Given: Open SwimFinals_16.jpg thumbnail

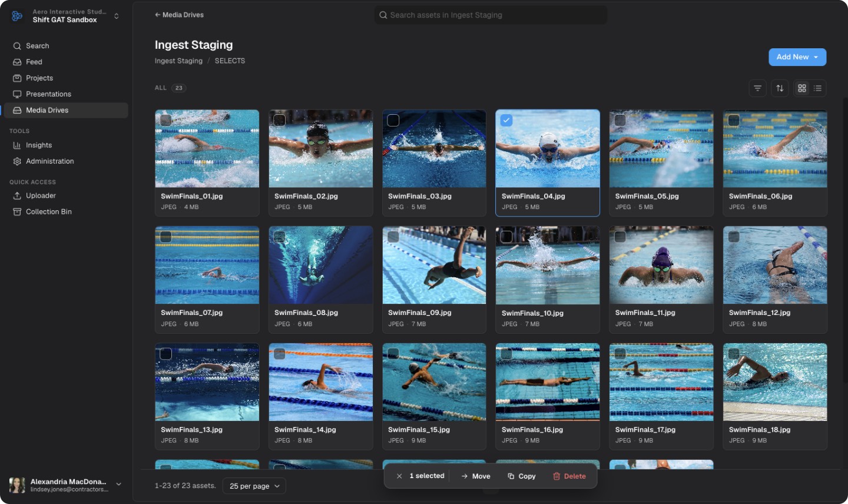Looking at the screenshot, I should pyautogui.click(x=548, y=382).
